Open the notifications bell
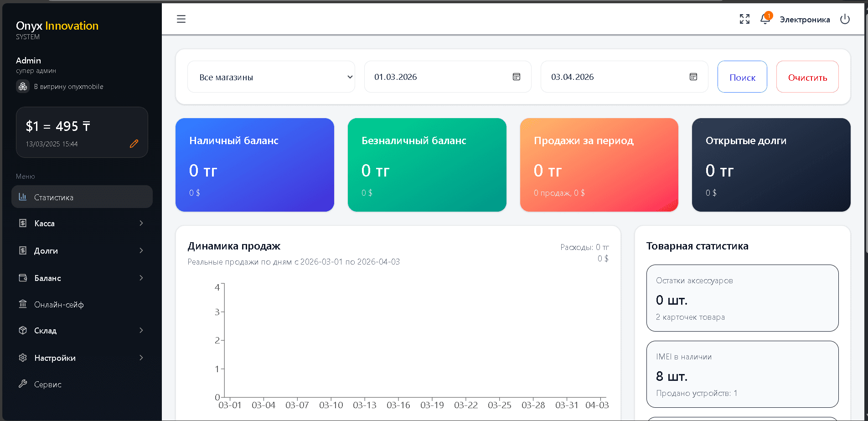The height and width of the screenshot is (421, 868). pos(765,19)
